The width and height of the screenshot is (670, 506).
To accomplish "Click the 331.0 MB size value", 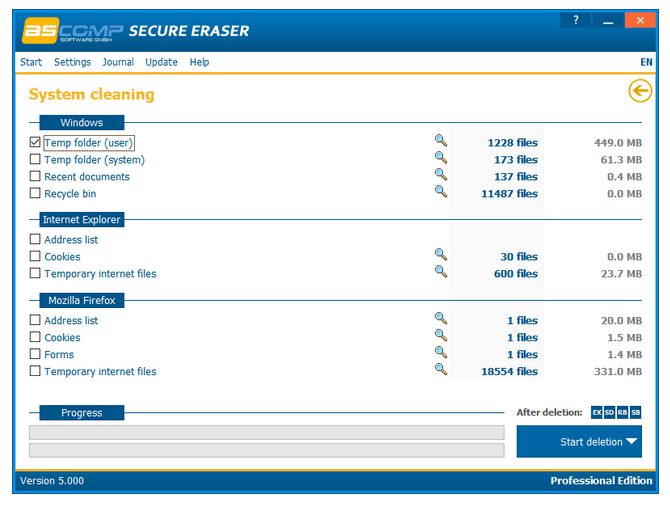I will (x=618, y=371).
